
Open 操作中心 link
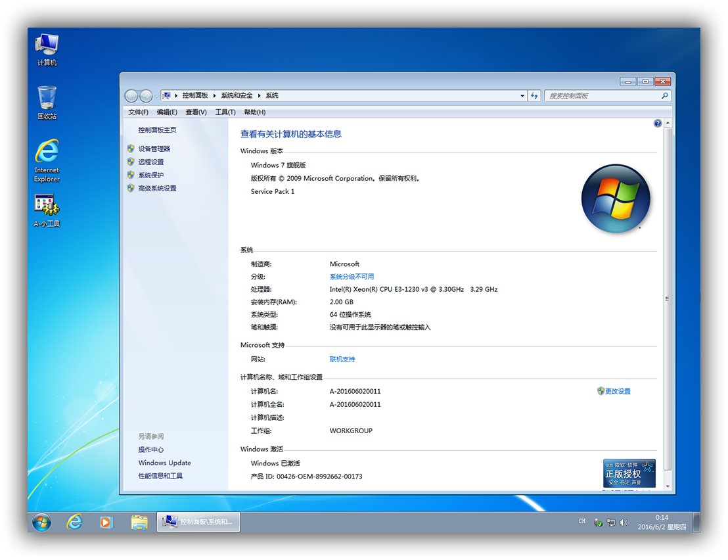pyautogui.click(x=151, y=450)
